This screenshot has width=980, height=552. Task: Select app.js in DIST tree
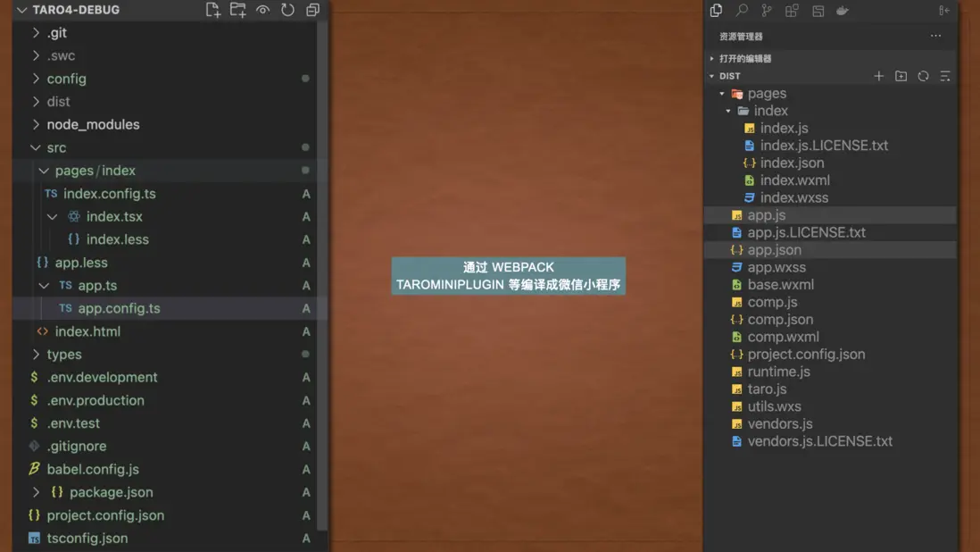(767, 215)
